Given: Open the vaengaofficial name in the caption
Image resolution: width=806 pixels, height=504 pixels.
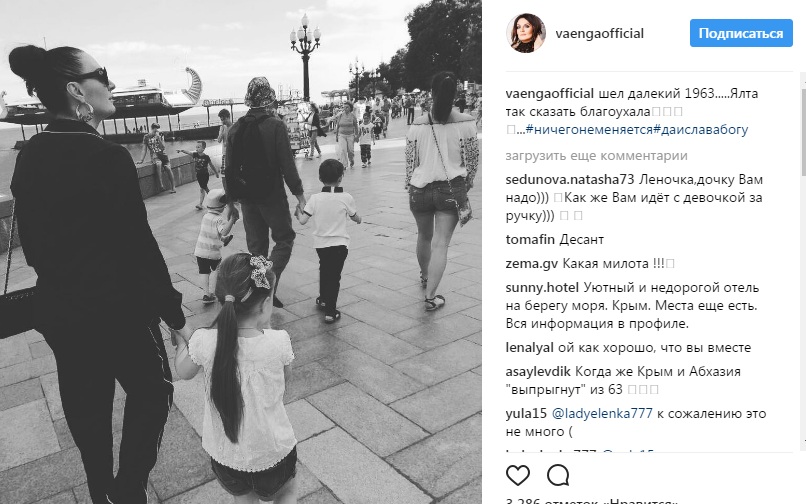Looking at the screenshot, I should tap(549, 94).
